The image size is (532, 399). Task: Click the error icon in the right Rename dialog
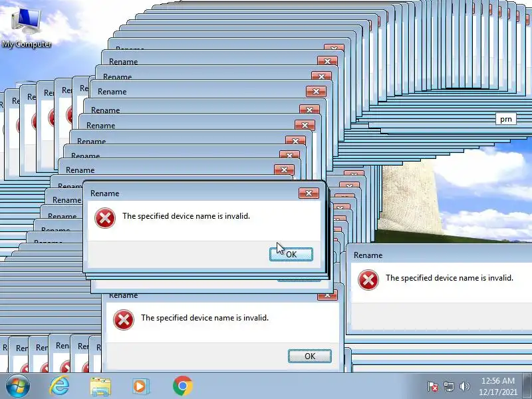point(368,280)
